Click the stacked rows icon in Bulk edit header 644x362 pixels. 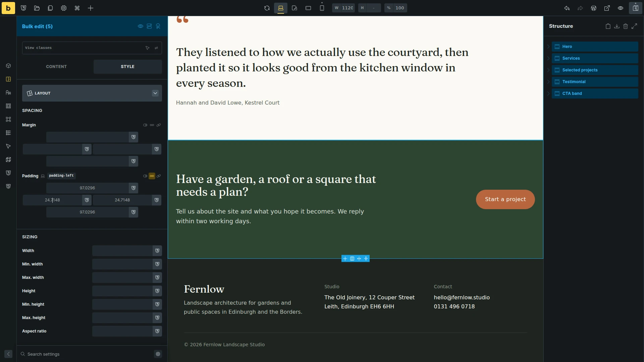point(149,26)
